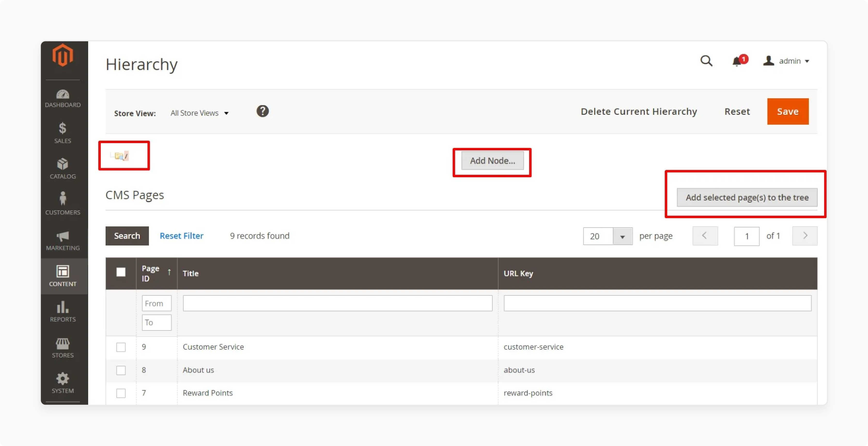Click the Search button
The height and width of the screenshot is (446, 868).
coord(127,236)
